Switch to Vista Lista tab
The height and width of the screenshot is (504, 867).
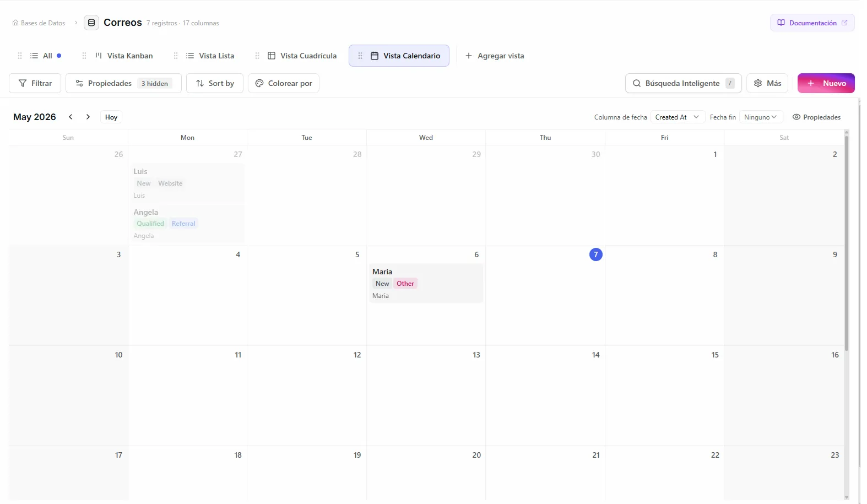click(210, 56)
